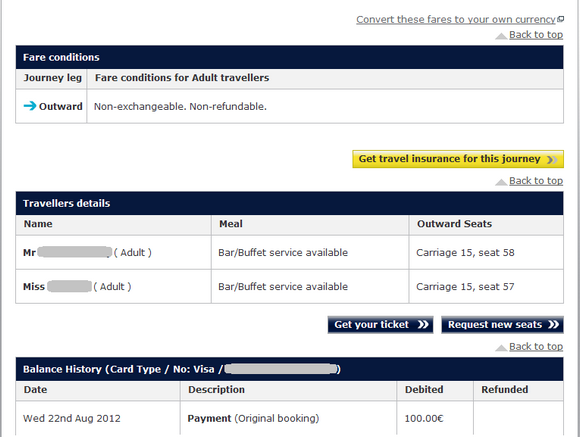Click the Payment (Original booking) entry
This screenshot has width=580, height=437.
click(x=253, y=418)
